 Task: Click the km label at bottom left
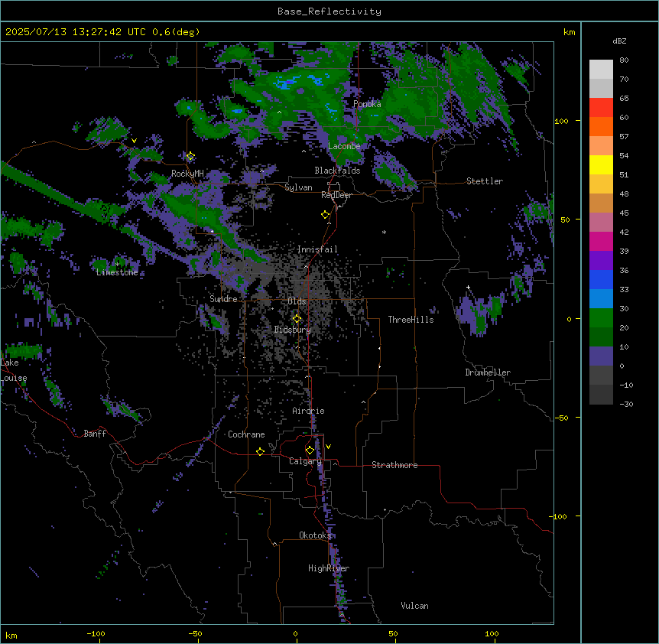(x=11, y=635)
